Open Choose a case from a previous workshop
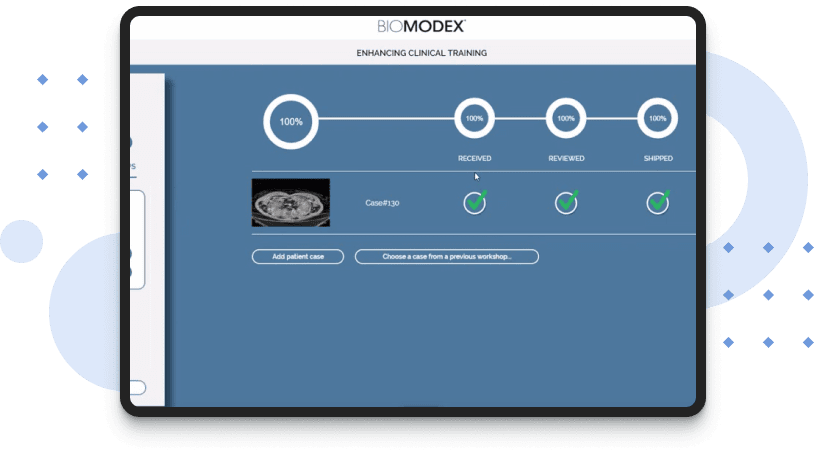 click(x=447, y=257)
